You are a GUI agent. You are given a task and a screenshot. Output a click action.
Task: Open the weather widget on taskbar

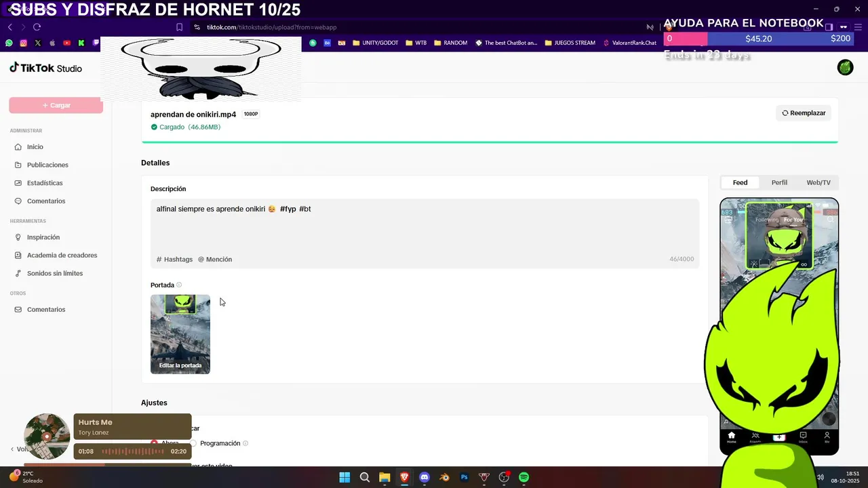click(26, 477)
